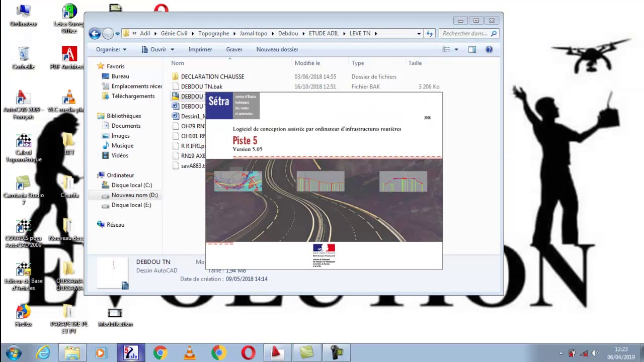
Task: Switch to the Piste 5 taskbar button
Action: tap(131, 353)
